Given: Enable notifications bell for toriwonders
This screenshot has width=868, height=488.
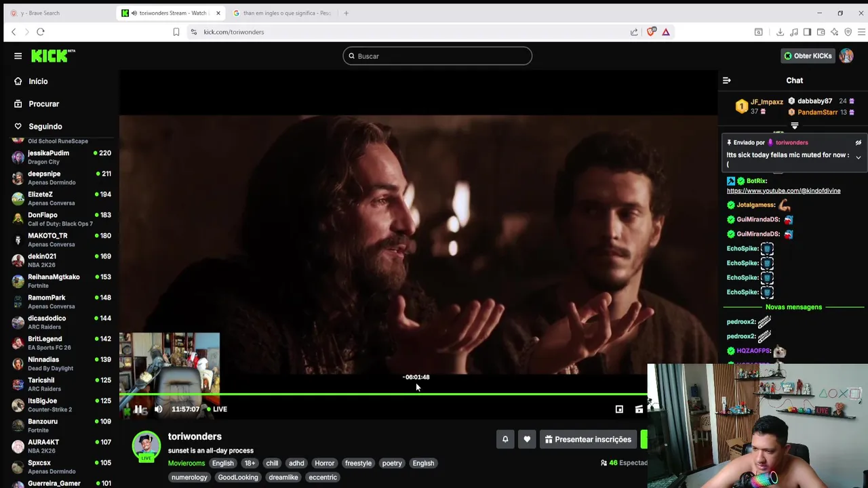Looking at the screenshot, I should [505, 439].
